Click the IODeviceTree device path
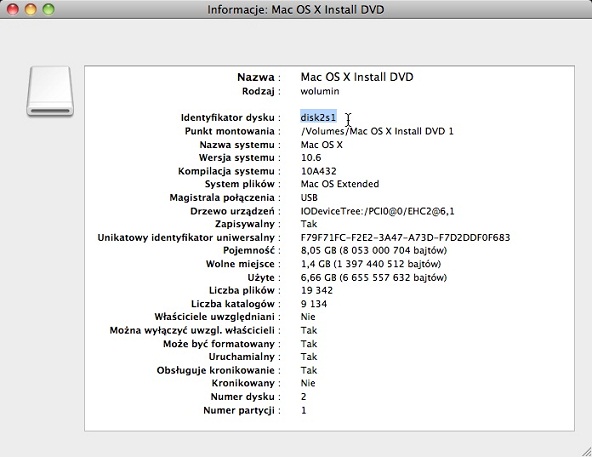The height and width of the screenshot is (457, 592). (x=378, y=211)
